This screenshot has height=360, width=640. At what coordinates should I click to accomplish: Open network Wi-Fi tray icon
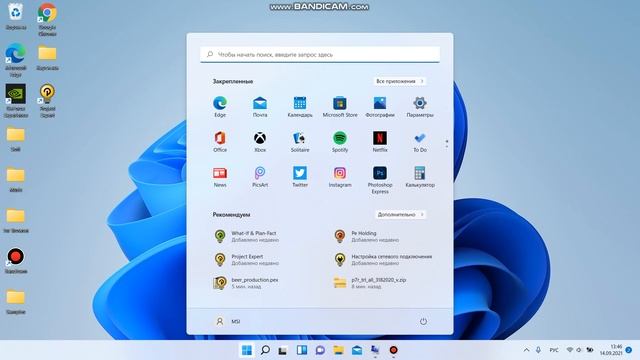pos(569,350)
